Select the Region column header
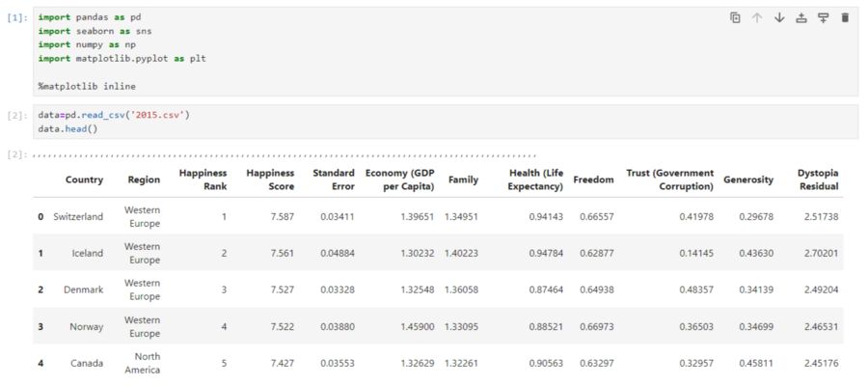Screen dimensions: 868x386 point(144,179)
